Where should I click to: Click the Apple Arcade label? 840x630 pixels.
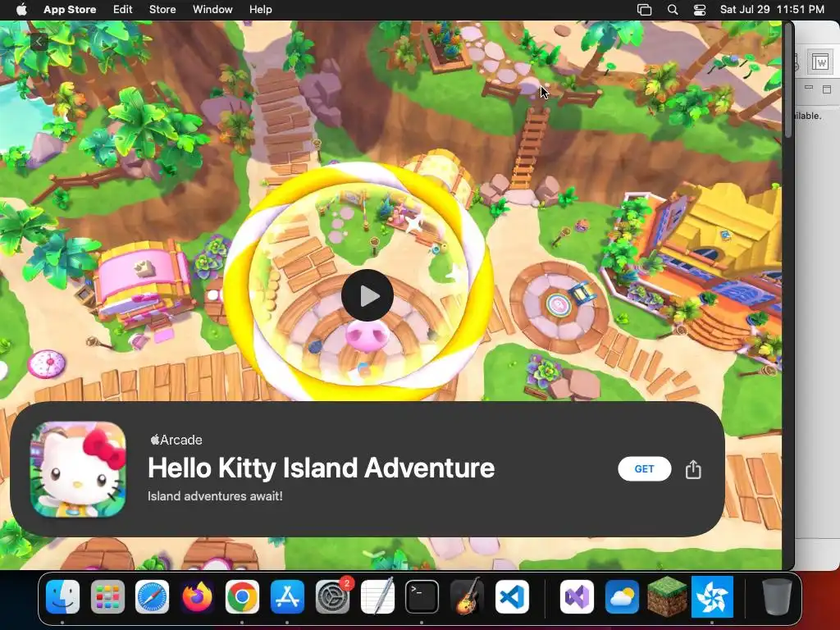point(176,440)
